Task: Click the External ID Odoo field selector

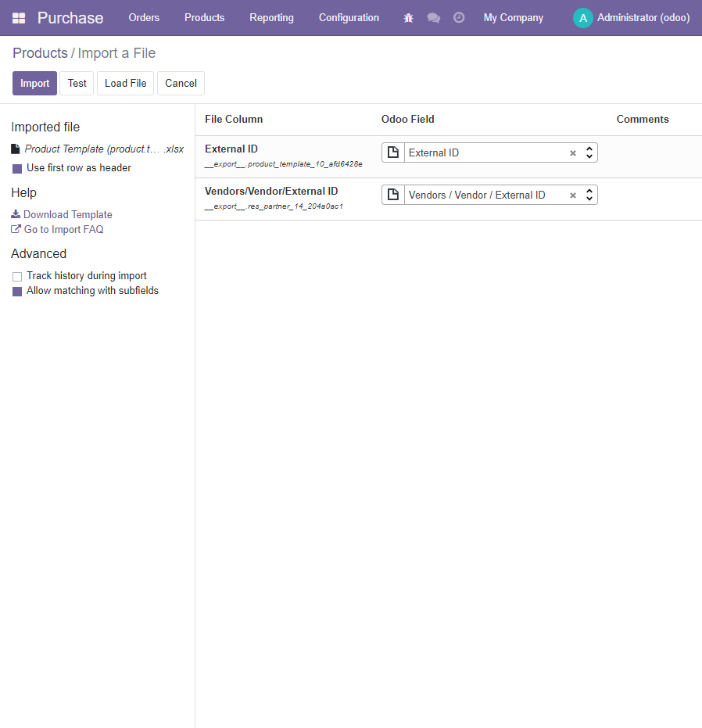Action: point(489,152)
